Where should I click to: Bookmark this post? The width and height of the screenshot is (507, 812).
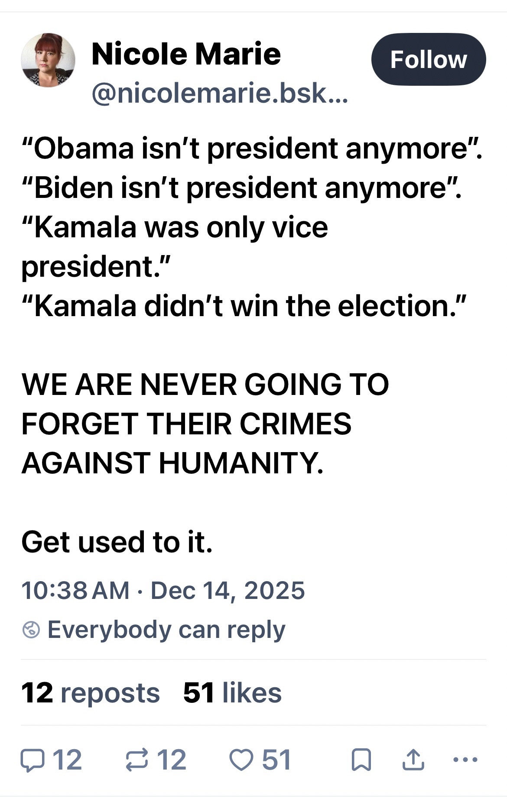[x=361, y=761]
